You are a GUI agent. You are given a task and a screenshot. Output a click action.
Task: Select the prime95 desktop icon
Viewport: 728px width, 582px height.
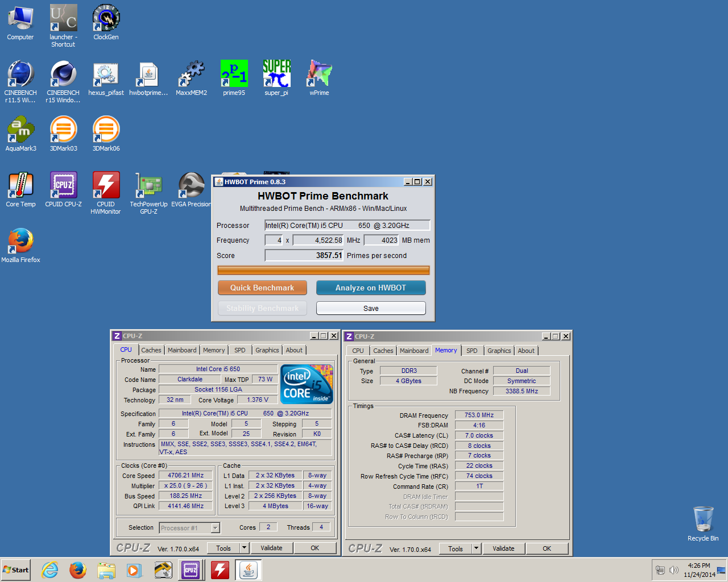(x=234, y=78)
